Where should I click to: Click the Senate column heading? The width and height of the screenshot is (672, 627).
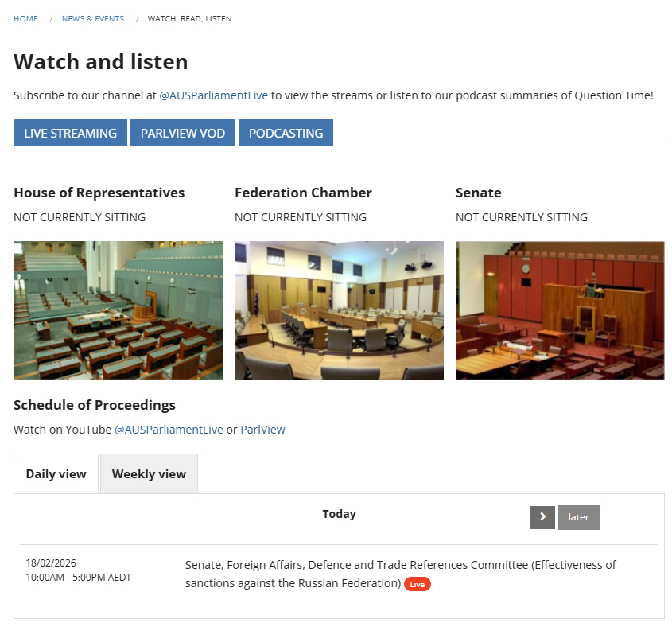click(478, 193)
